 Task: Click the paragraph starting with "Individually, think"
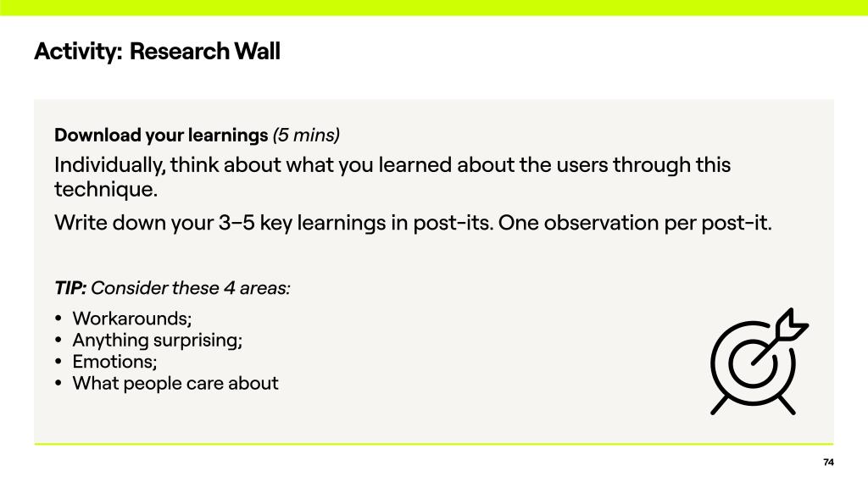tap(392, 165)
